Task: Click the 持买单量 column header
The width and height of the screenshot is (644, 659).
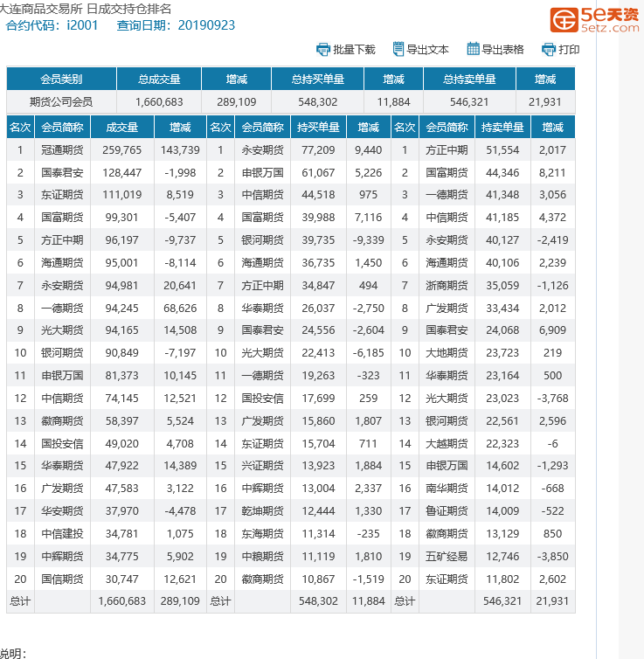Action: [318, 128]
